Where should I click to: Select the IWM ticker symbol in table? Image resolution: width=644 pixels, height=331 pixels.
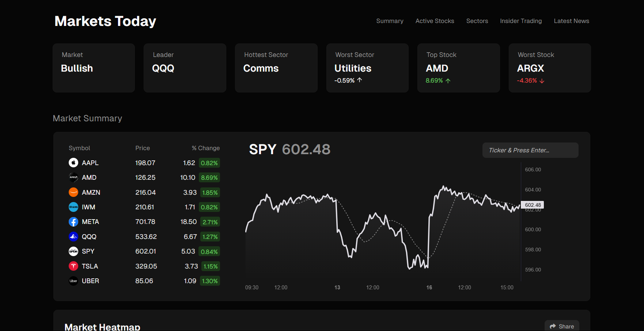88,207
